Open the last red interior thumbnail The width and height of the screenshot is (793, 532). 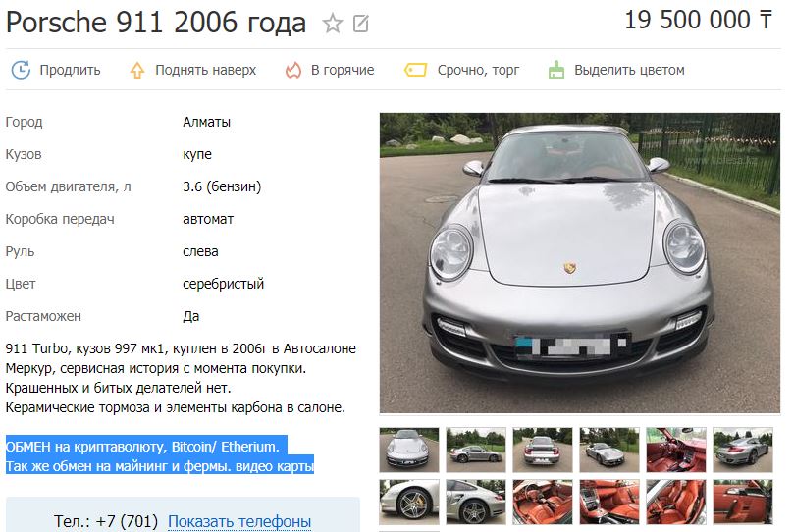743,502
